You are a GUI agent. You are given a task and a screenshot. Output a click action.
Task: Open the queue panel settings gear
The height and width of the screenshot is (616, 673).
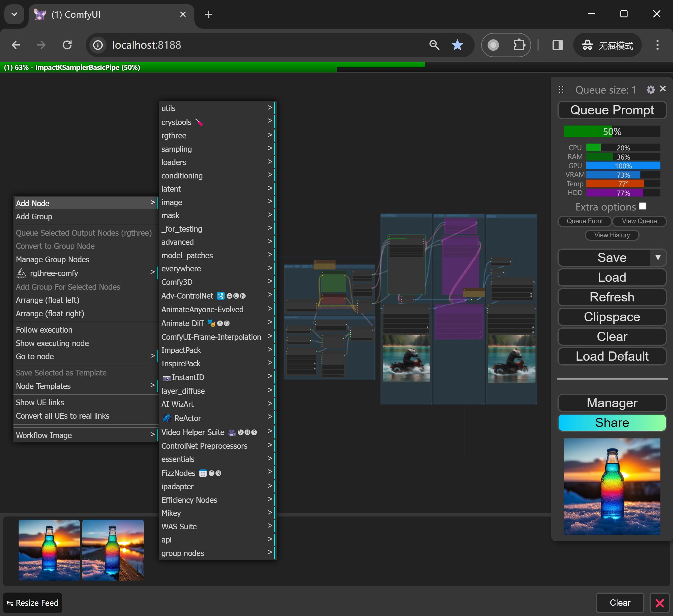click(x=650, y=90)
